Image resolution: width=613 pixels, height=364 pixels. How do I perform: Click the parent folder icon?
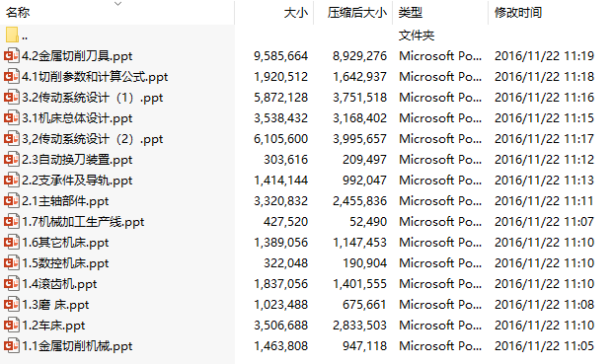pos(12,35)
